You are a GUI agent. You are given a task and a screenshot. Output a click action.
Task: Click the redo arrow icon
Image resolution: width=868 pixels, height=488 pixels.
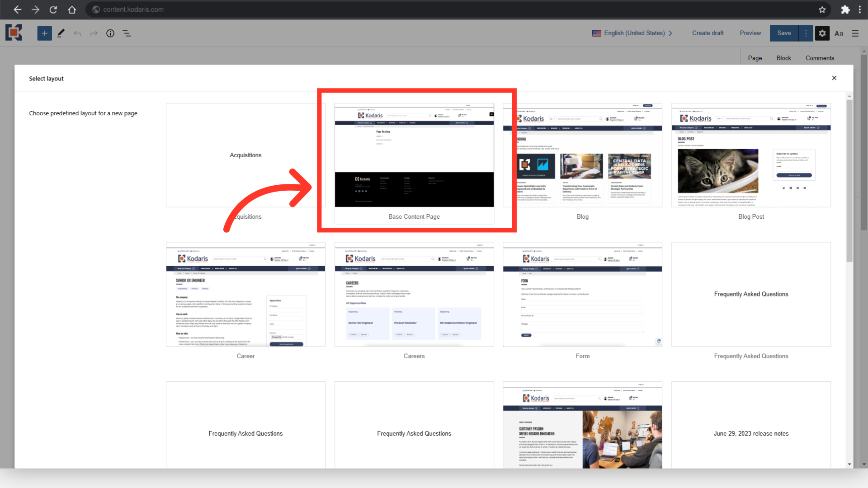click(94, 33)
